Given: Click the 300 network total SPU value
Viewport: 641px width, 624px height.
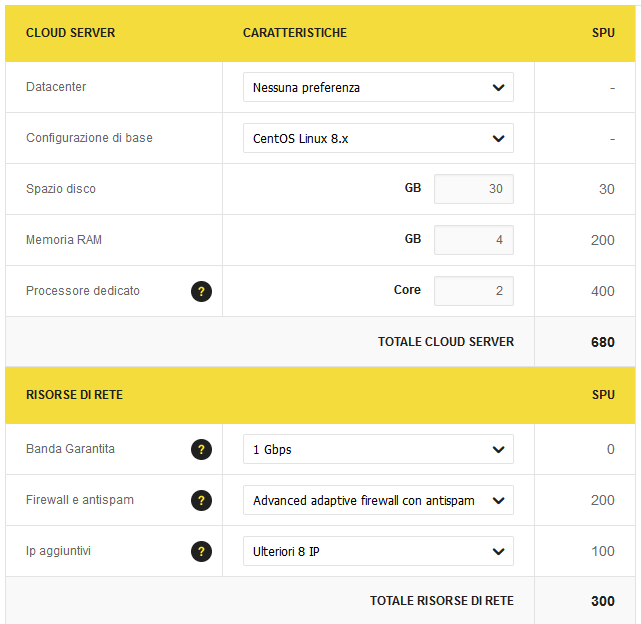Looking at the screenshot, I should click(602, 601).
